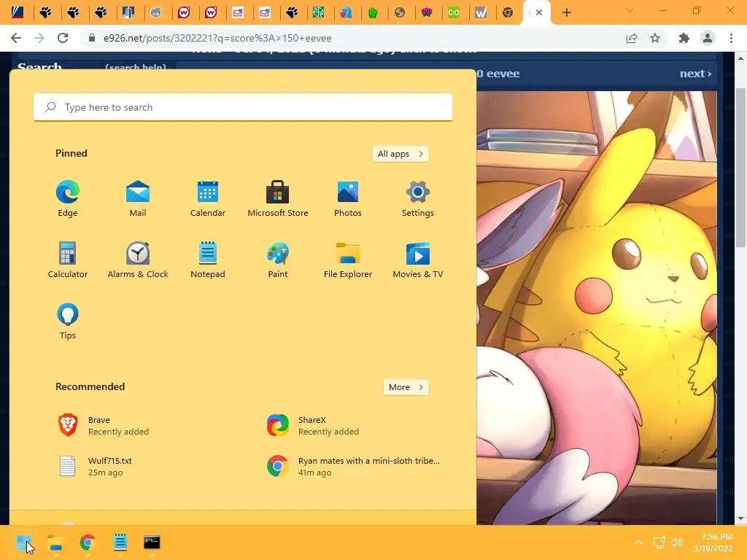Click the Pikachu post image
Image resolution: width=747 pixels, height=560 pixels.
tap(597, 308)
